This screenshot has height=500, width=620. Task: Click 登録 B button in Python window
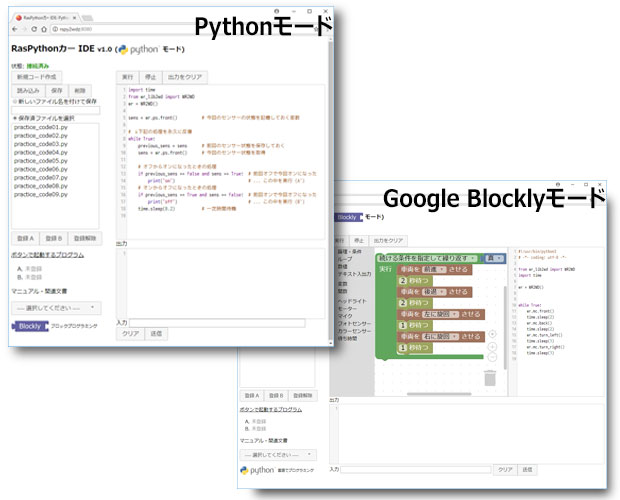point(54,238)
